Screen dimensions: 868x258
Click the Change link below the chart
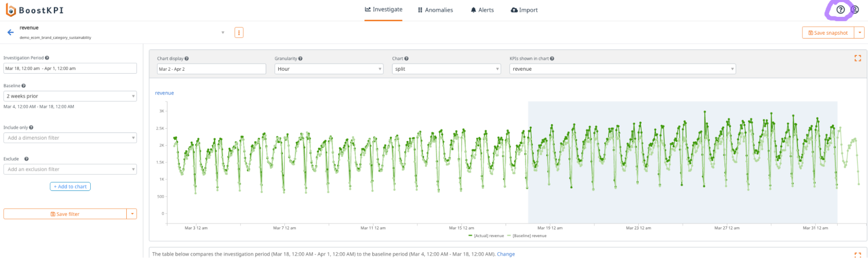pos(505,254)
